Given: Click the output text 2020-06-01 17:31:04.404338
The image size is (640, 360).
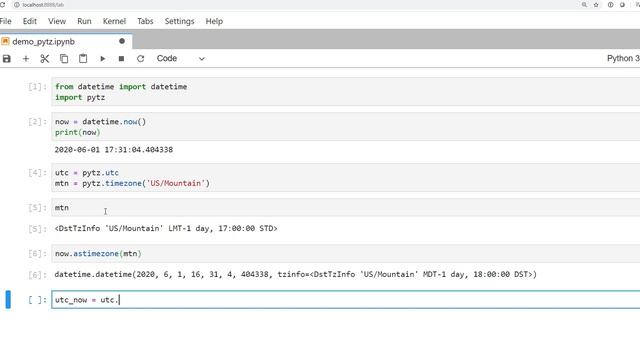Looking at the screenshot, I should click(x=114, y=150).
